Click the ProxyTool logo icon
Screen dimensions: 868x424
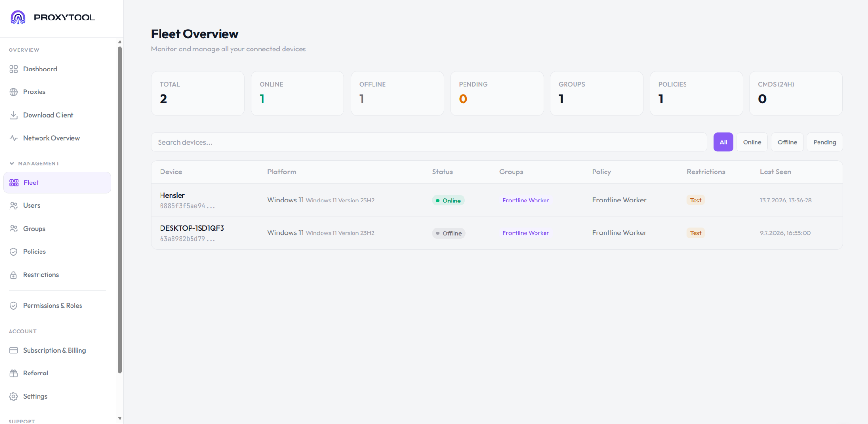pos(18,18)
